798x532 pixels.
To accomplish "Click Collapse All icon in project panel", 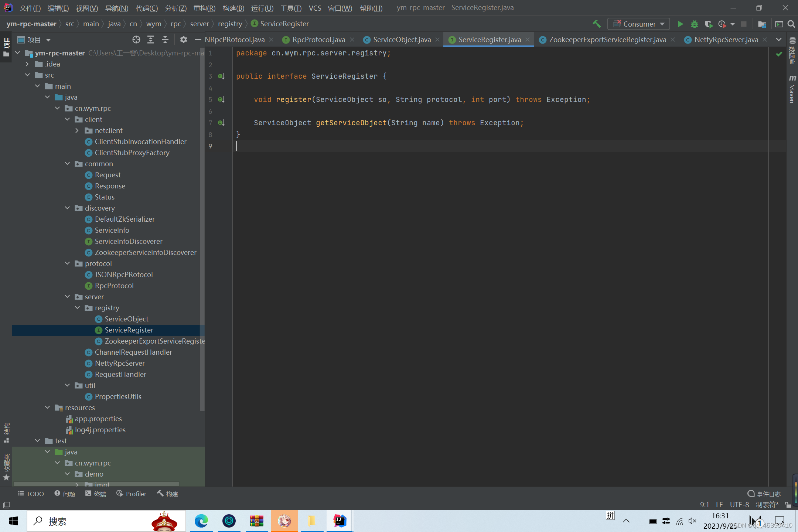I will point(165,40).
